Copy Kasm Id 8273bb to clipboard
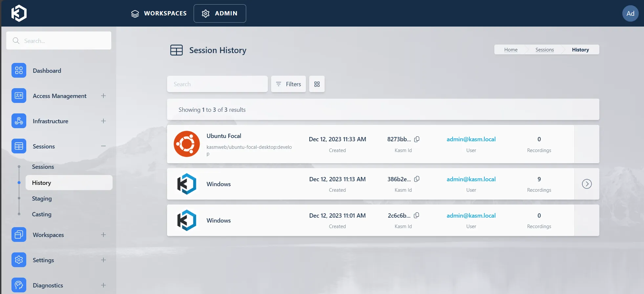 (417, 139)
